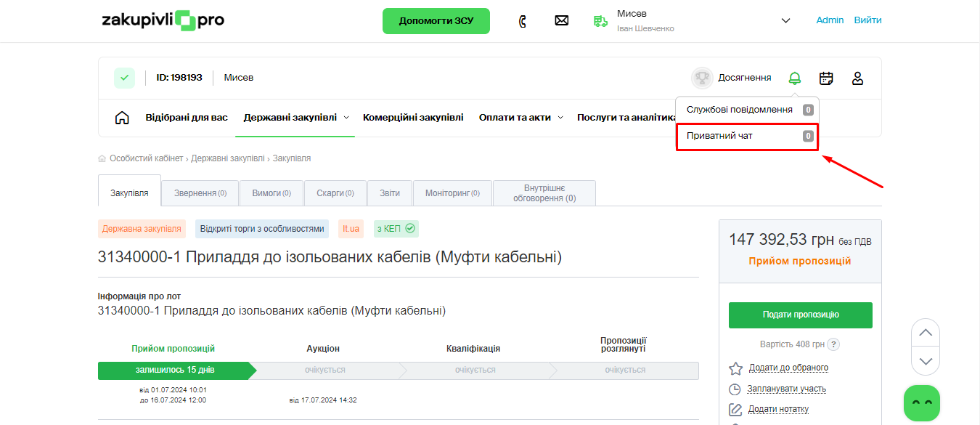
Task: Click the green notification bell icon
Action: [795, 78]
